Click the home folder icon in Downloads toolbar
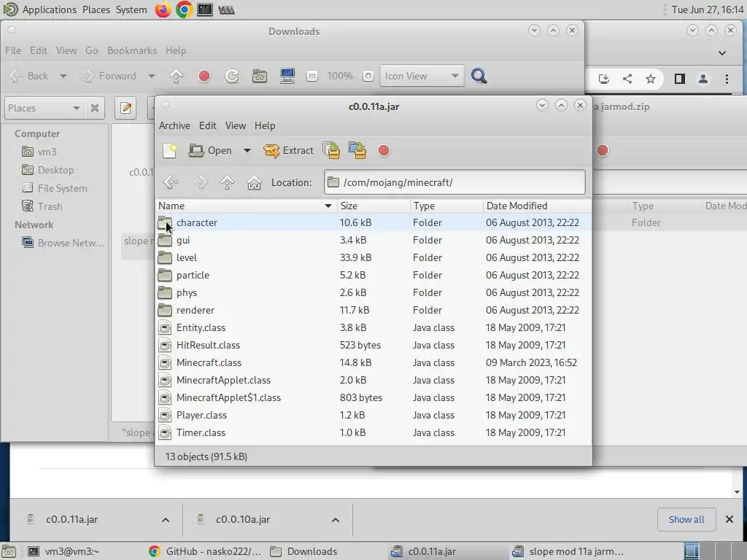The height and width of the screenshot is (560, 747). pos(260,76)
